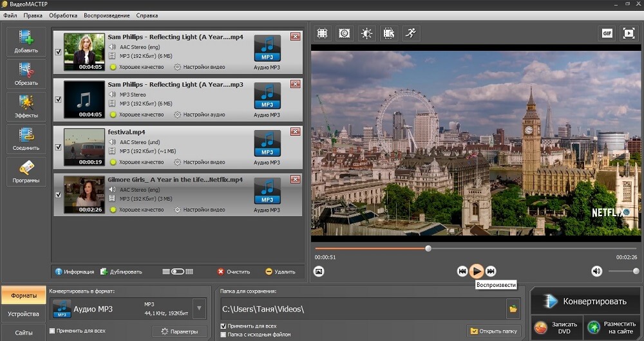
Task: Toggle the list/grid view switch
Action: 178,272
